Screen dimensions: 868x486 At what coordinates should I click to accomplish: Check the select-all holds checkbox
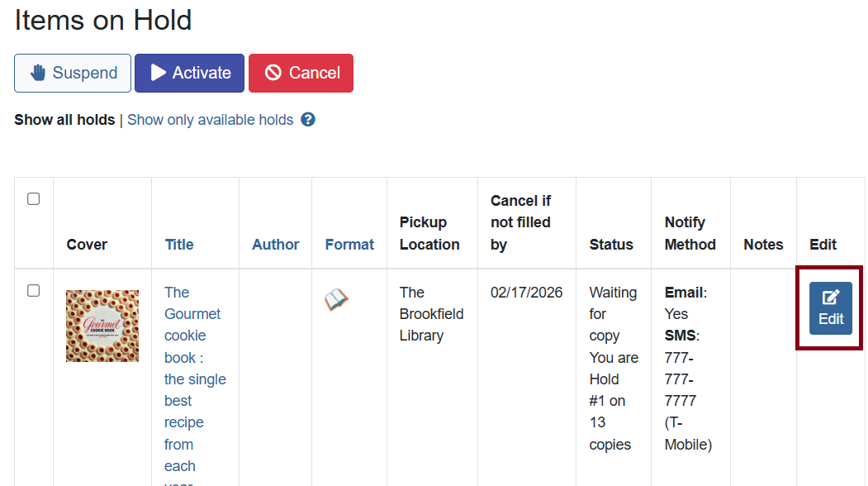pos(34,199)
